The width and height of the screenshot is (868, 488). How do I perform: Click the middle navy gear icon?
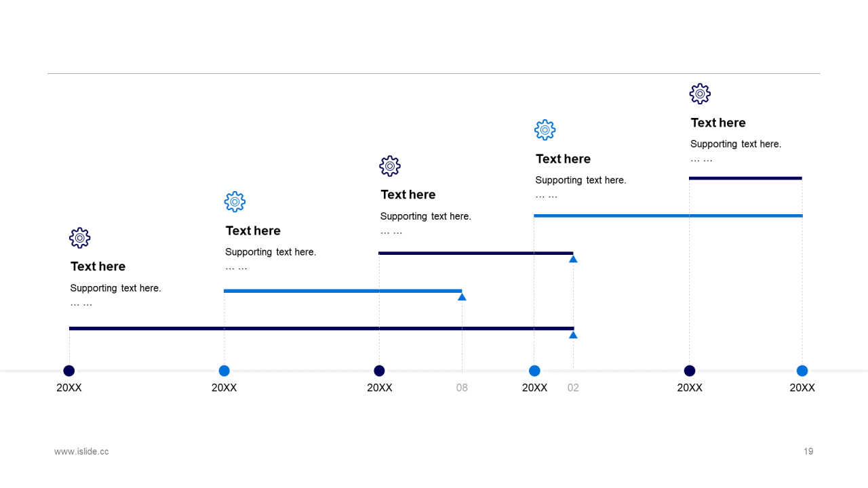390,166
